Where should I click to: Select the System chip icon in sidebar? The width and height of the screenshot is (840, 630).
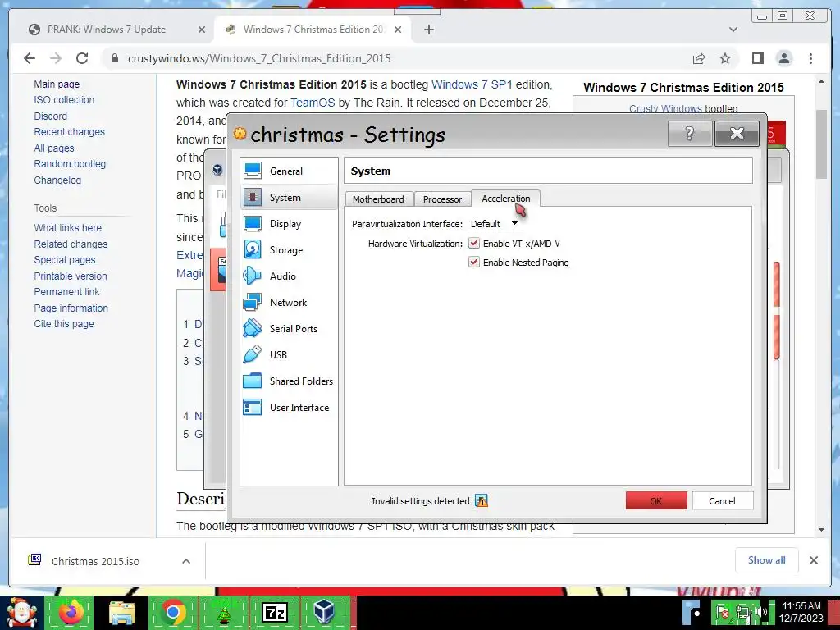(253, 197)
